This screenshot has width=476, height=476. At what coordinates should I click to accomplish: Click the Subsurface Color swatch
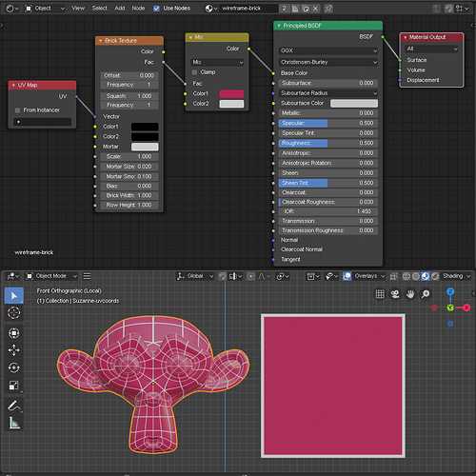click(x=354, y=104)
